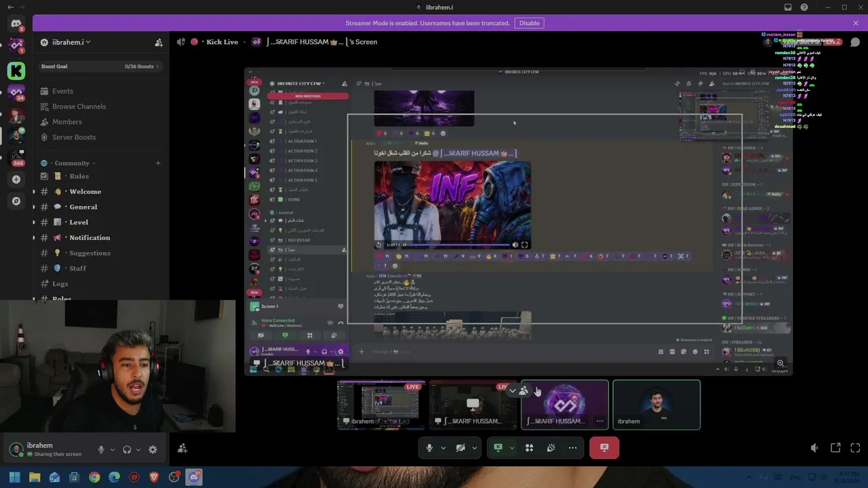This screenshot has height=488, width=868.
Task: Open output device options arrow in user panel
Action: [x=138, y=449]
